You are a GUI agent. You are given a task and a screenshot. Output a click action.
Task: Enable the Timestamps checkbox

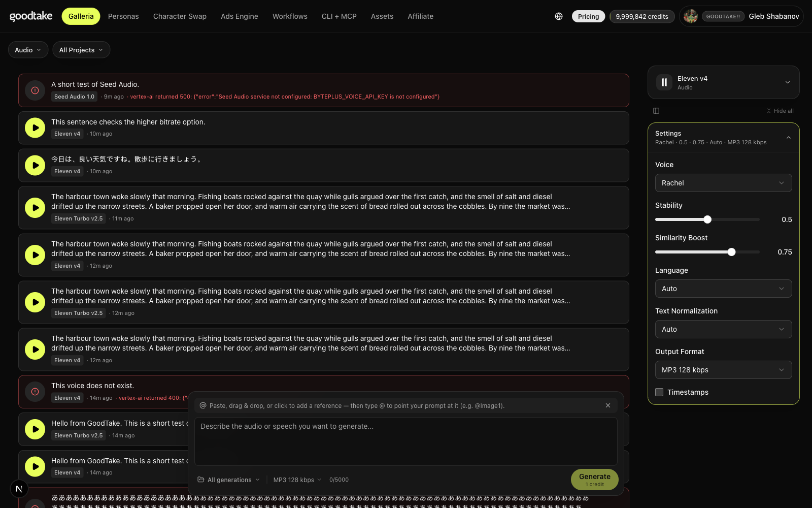tap(659, 392)
